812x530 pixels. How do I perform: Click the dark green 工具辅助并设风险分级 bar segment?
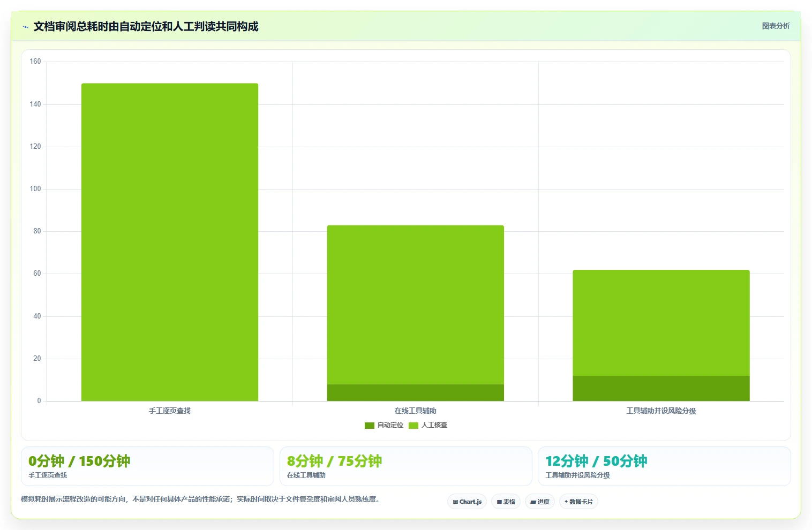(x=661, y=388)
